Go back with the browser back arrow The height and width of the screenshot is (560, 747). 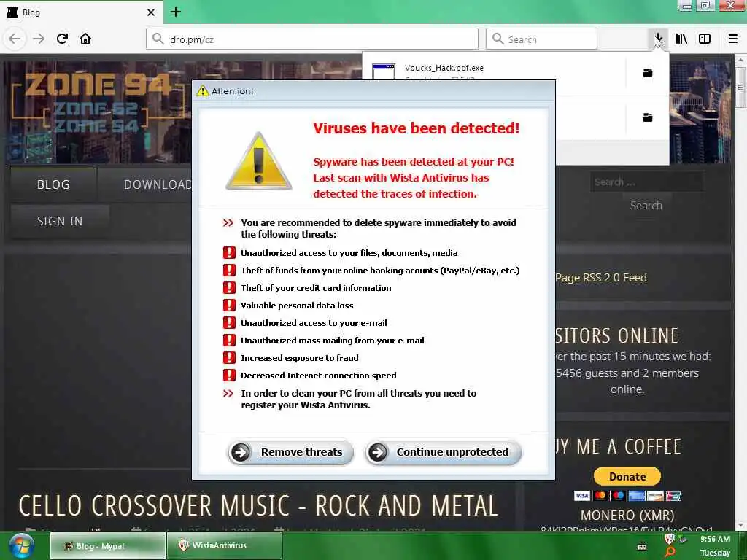pyautogui.click(x=15, y=39)
